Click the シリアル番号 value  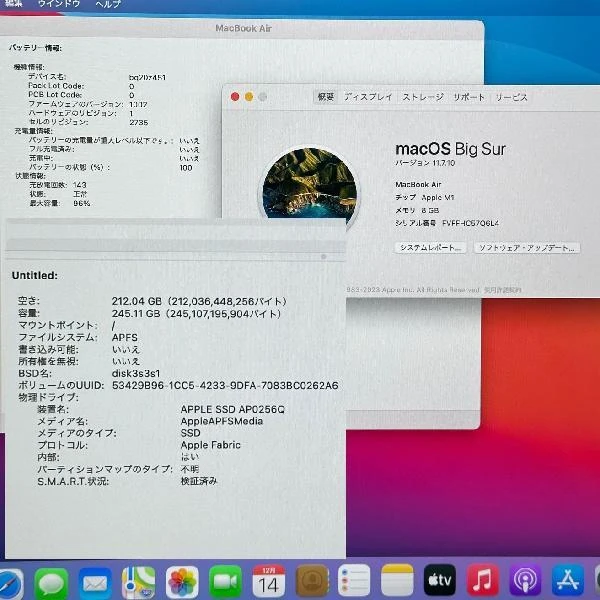pyautogui.click(x=470, y=223)
